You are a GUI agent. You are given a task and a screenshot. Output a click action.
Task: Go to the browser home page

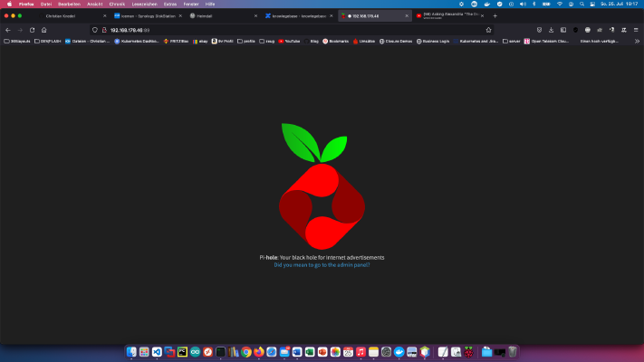pyautogui.click(x=44, y=30)
